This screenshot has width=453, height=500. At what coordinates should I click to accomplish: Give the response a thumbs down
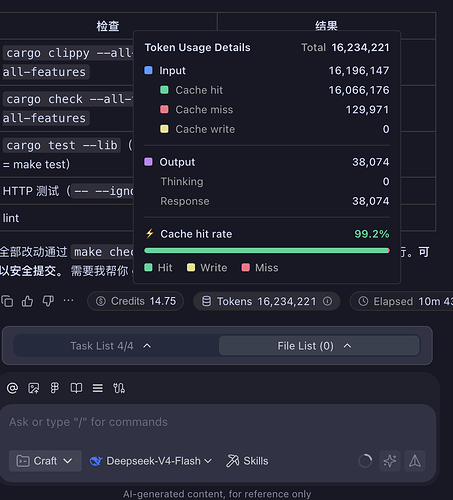[48, 301]
